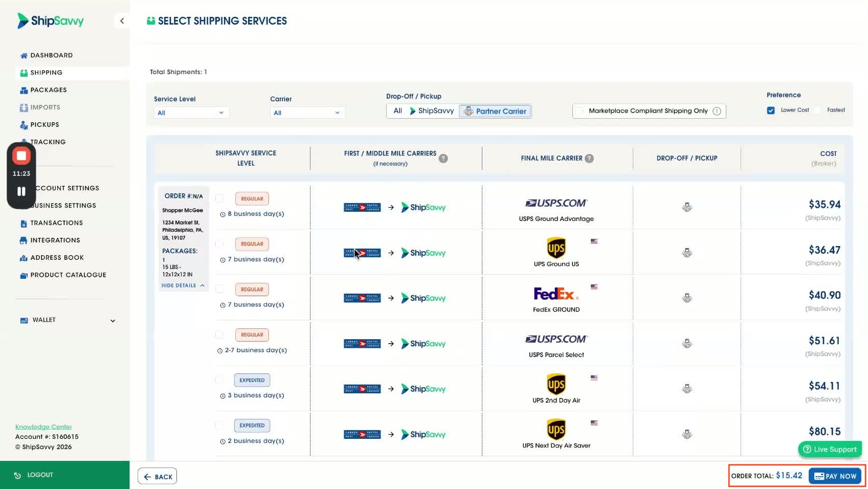Click the Packages icon in sidebar
The height and width of the screenshot is (489, 868).
[x=24, y=90]
